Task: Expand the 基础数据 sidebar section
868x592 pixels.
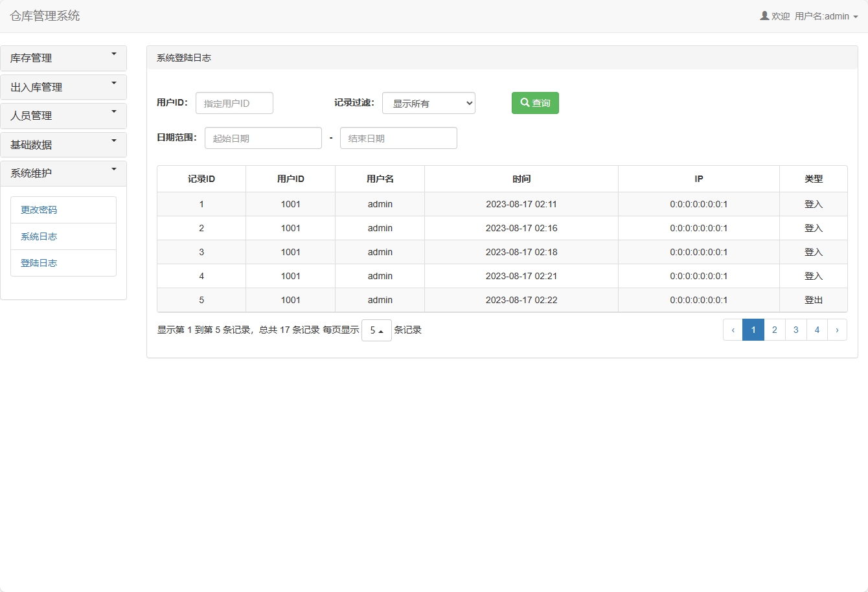Action: pos(63,145)
